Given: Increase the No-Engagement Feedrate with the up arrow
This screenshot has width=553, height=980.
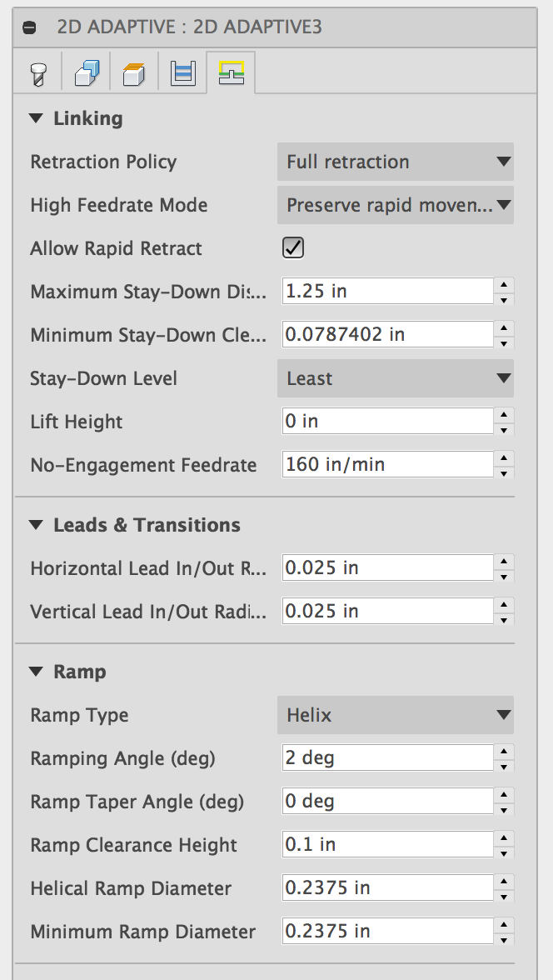Looking at the screenshot, I should click(503, 457).
